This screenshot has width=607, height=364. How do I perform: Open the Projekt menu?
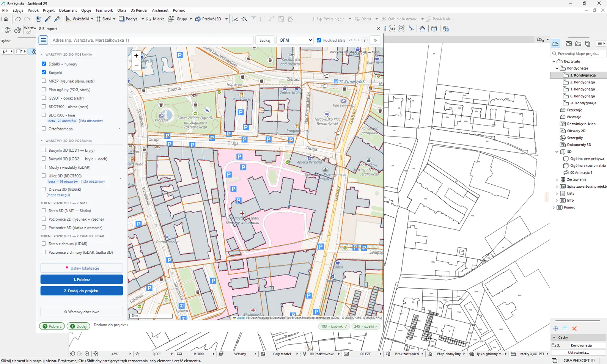coord(49,10)
